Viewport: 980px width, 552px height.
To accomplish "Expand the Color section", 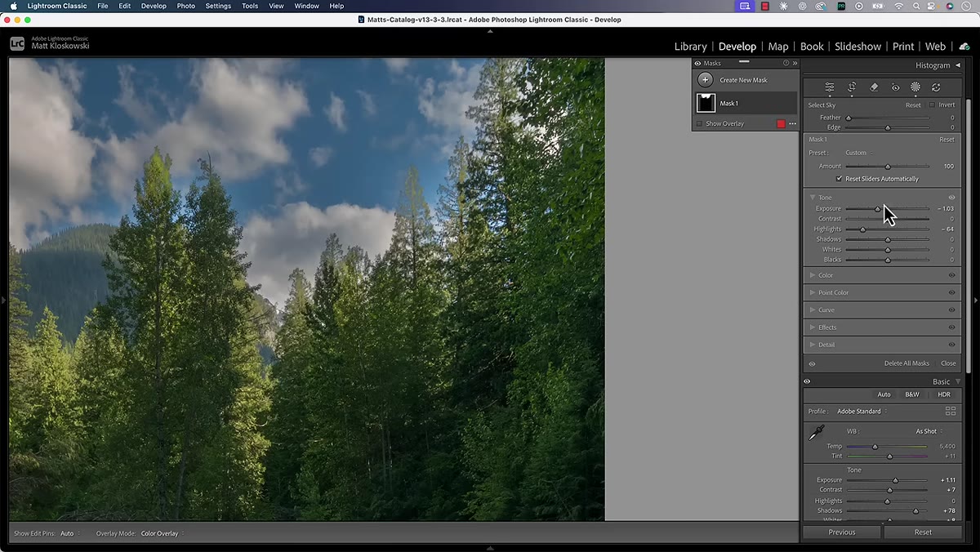I will (813, 275).
